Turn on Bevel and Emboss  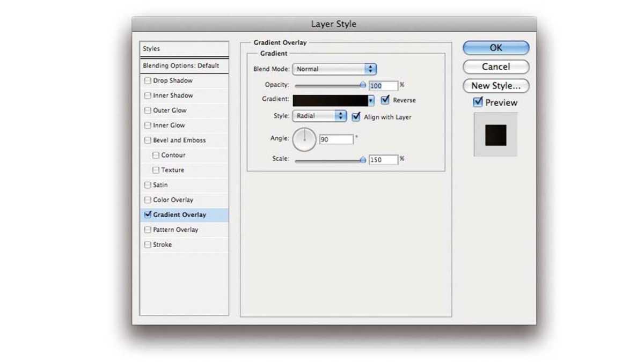(x=148, y=140)
